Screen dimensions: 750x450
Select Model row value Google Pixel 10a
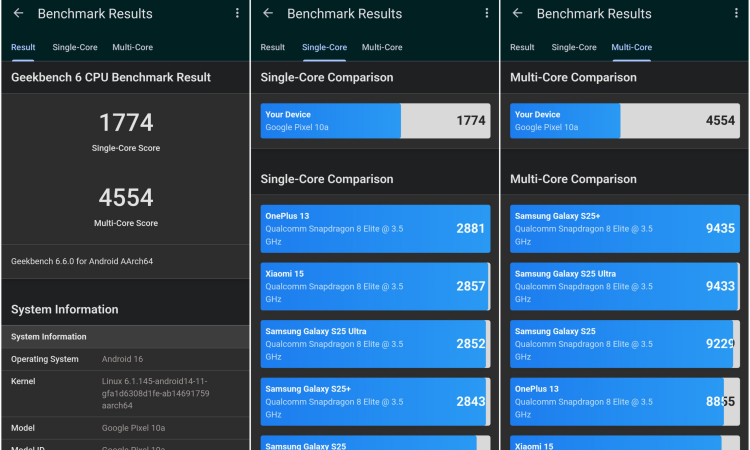133,428
